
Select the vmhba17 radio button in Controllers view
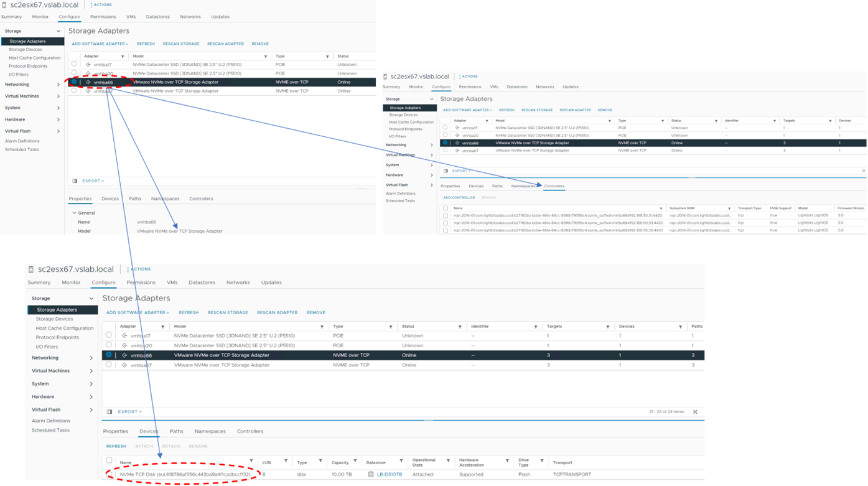446,128
